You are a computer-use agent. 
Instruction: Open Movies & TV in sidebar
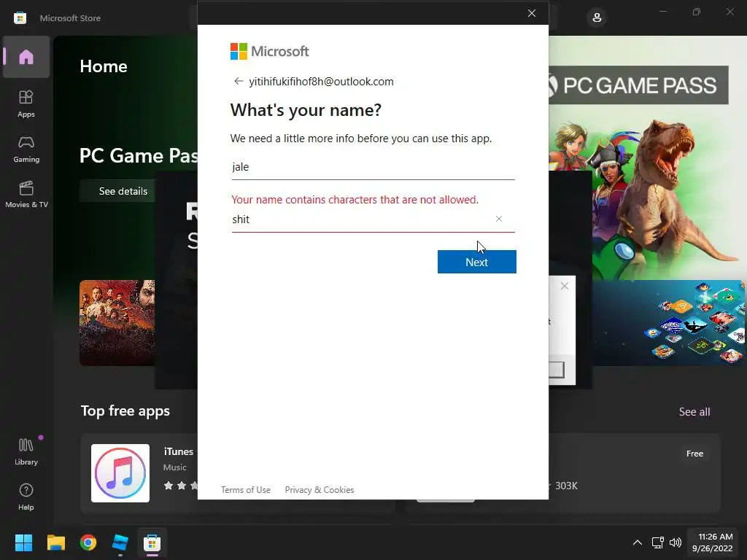[26, 194]
